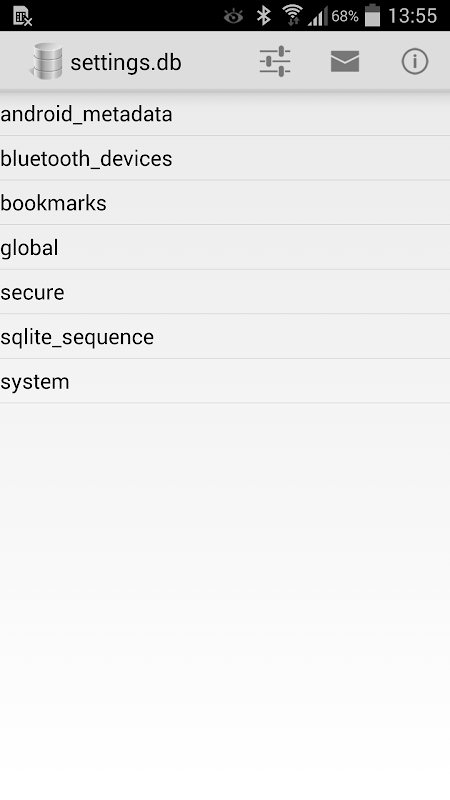Viewport: 450px width, 800px height.
Task: Tap the Wi-Fi status bar icon
Action: pos(293,15)
